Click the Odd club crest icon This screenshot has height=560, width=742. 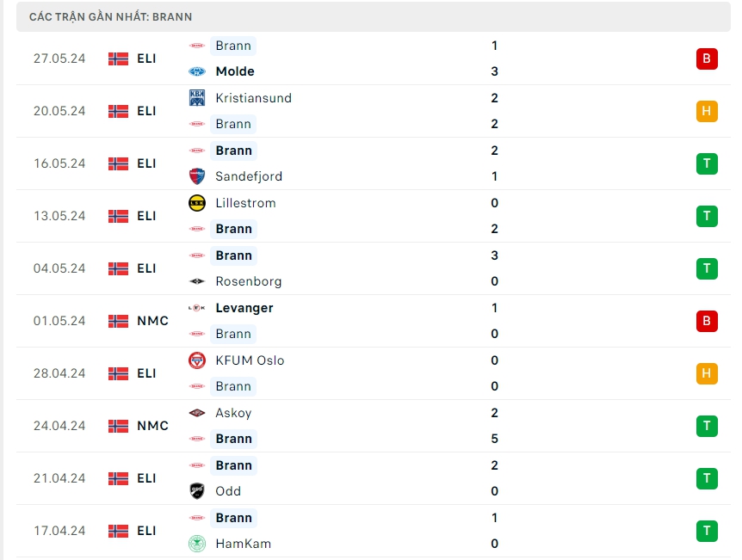click(x=197, y=491)
